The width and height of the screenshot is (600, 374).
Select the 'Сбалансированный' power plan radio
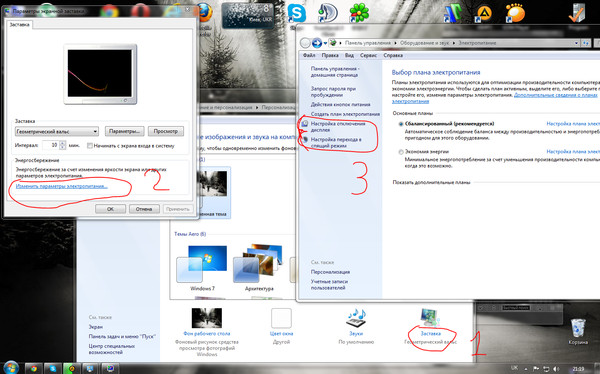coord(401,124)
